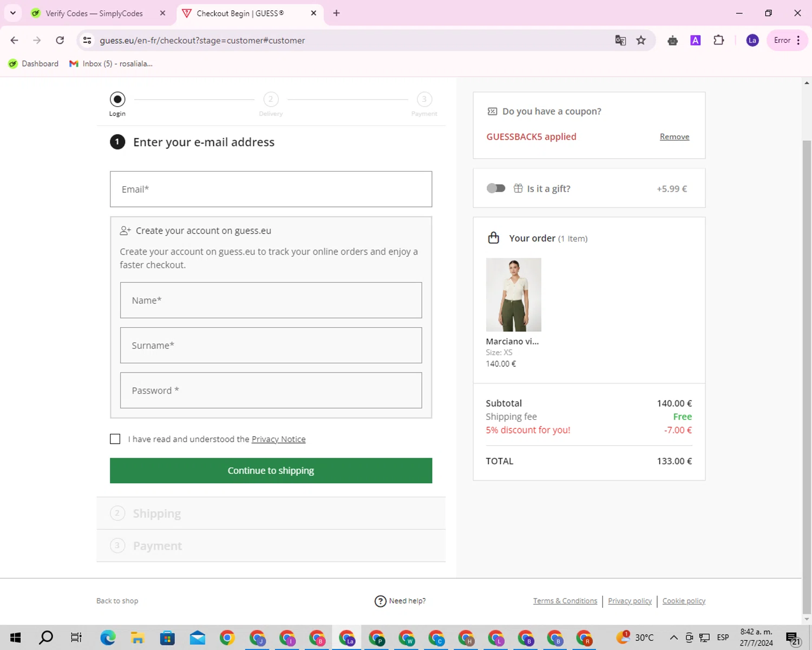Click Continue to shipping button
The image size is (812, 650).
(271, 470)
